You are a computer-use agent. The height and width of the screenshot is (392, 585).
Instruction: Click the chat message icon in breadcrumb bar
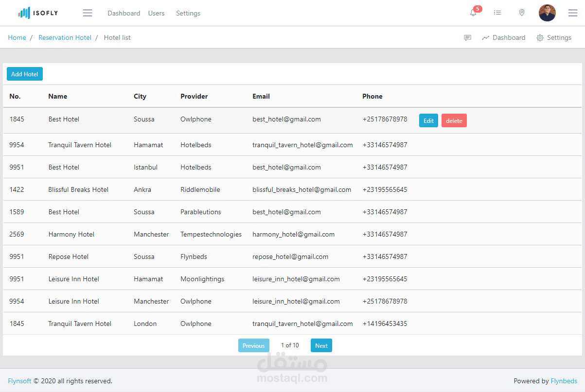pos(468,37)
